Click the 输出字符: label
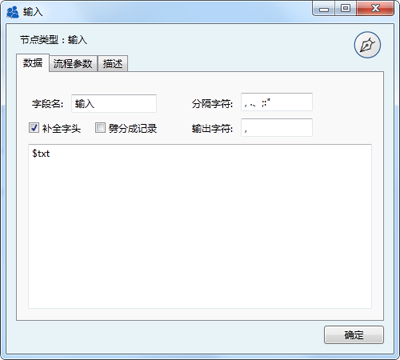 (212, 129)
